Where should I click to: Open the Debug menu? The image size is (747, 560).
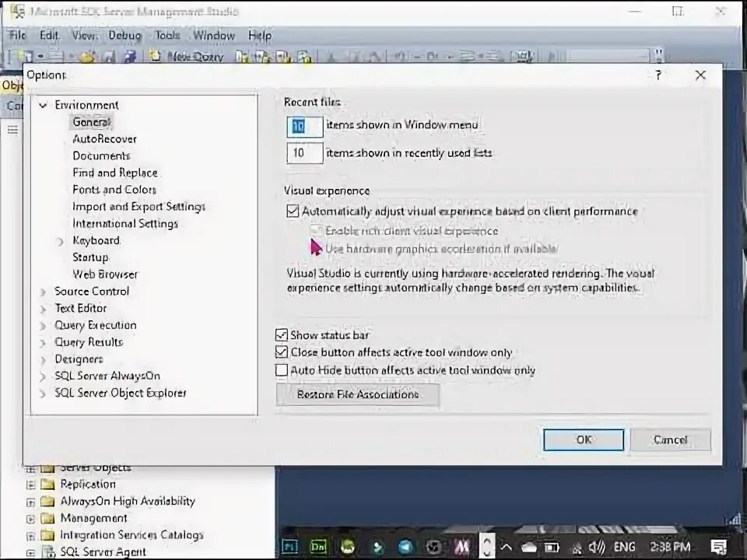124,35
